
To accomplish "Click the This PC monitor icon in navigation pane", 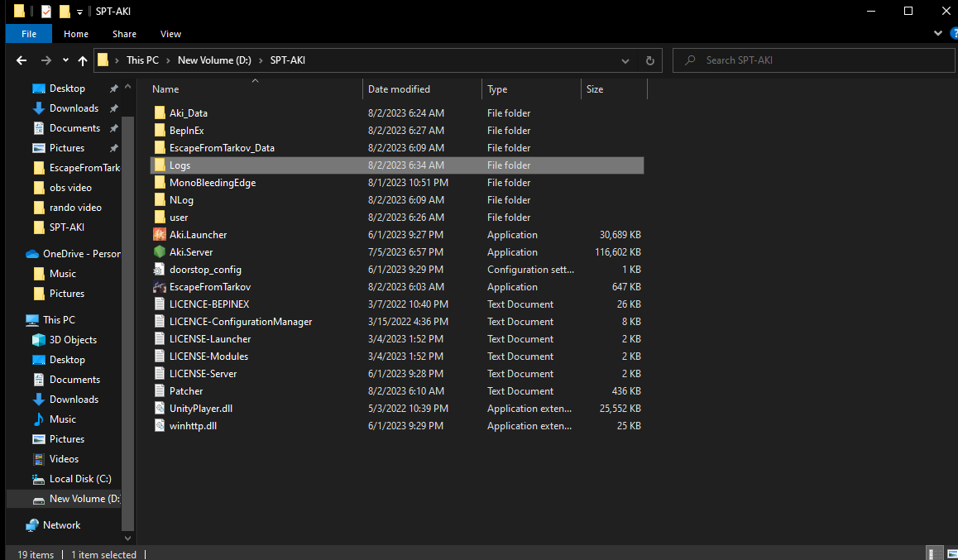I will [x=31, y=320].
